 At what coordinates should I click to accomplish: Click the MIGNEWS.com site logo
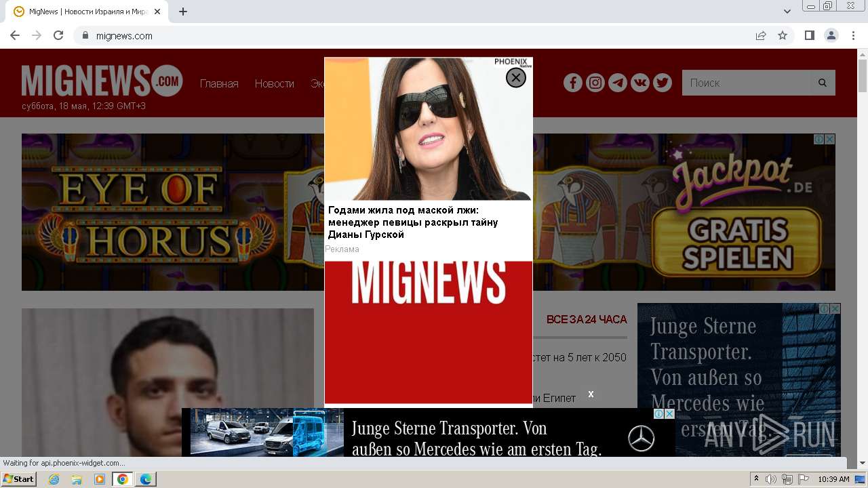102,81
